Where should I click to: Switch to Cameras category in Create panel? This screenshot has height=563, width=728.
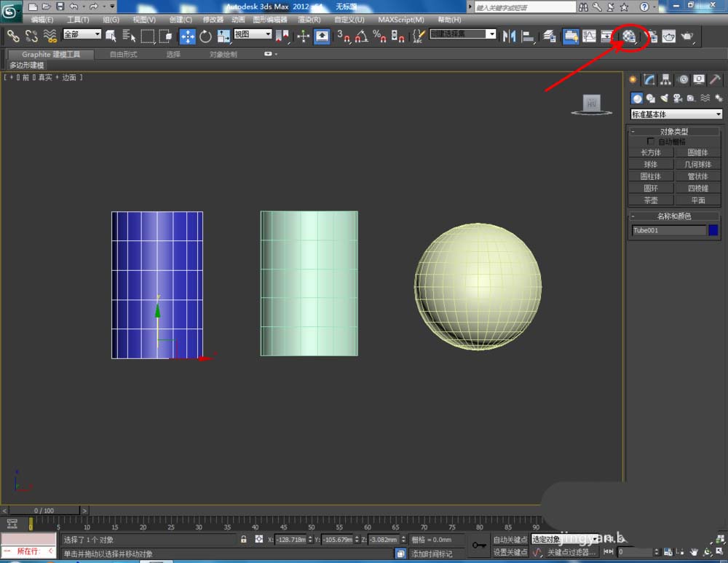tap(677, 98)
